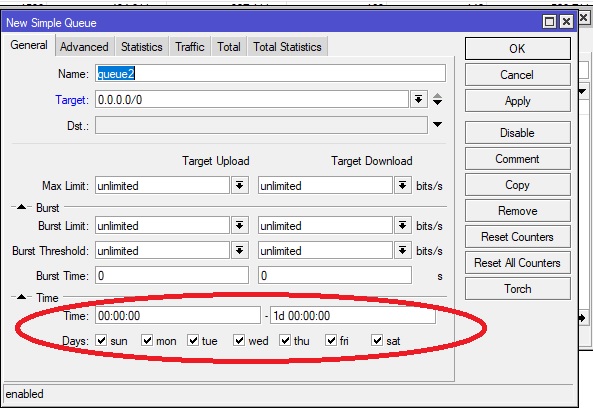The height and width of the screenshot is (420, 593).
Task: Click Burst Time download field
Action: [335, 275]
